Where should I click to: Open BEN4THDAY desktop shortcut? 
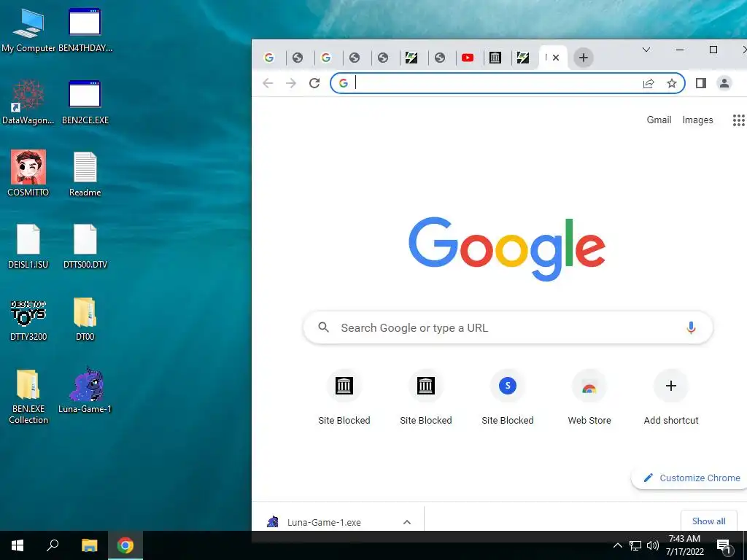(85, 30)
